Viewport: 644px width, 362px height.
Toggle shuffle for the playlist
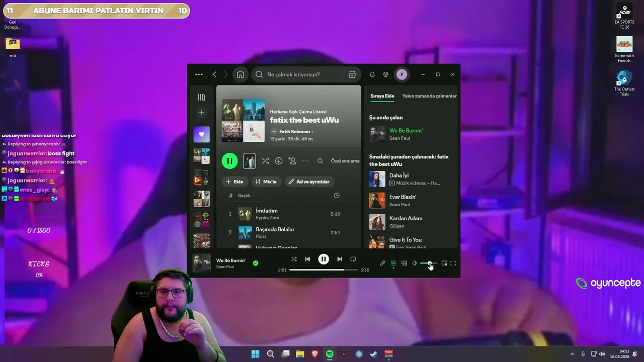coord(265,161)
